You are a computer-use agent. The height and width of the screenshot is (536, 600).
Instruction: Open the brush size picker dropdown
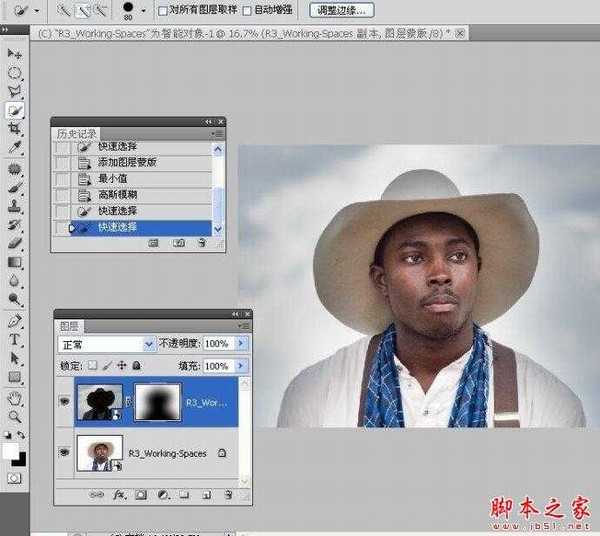click(144, 10)
